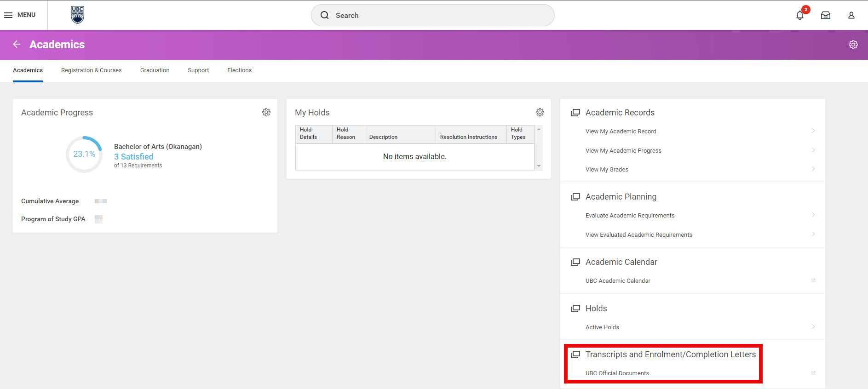
Task: Click the Transcripts and Enrolment section icon
Action: (575, 355)
